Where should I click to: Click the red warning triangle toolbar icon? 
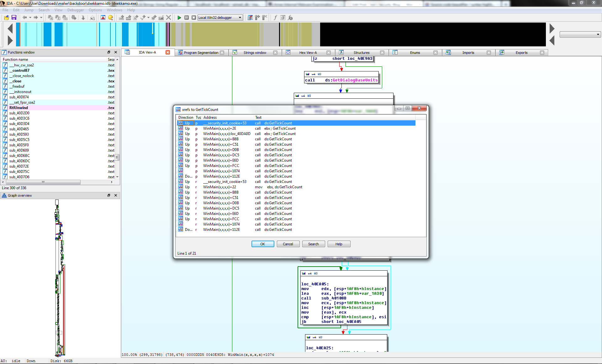(103, 18)
